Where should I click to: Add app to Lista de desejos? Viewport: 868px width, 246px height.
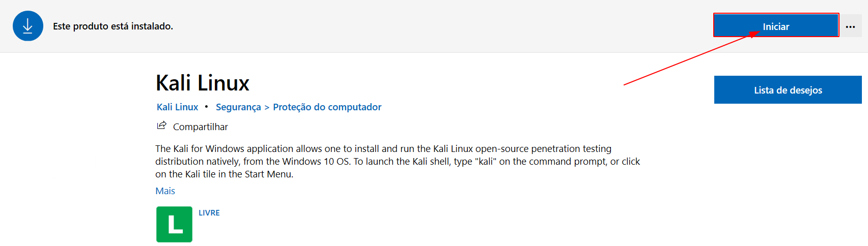788,90
